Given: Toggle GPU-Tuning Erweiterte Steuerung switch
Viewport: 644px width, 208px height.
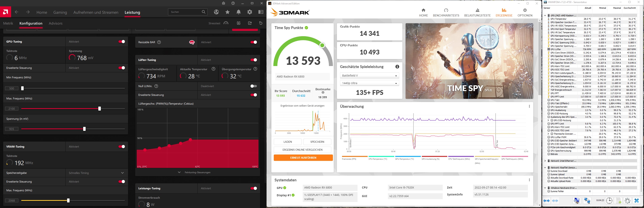Looking at the screenshot, I should pos(122,68).
